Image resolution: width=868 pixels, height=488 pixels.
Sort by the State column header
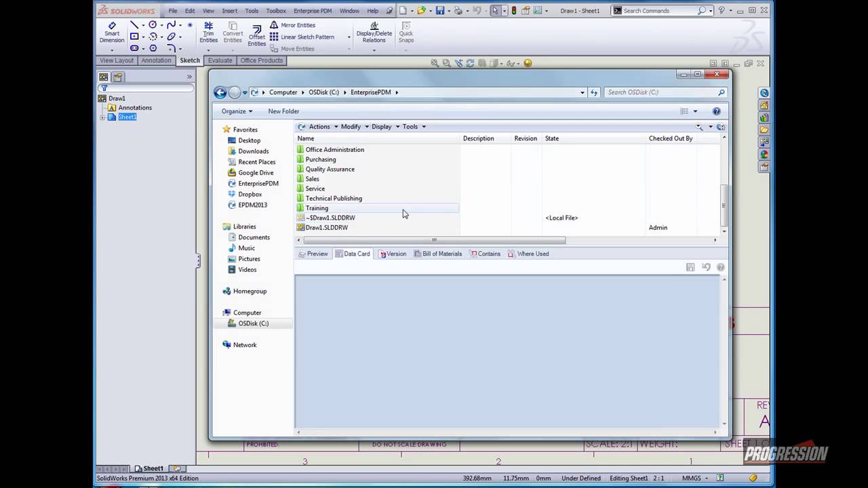[593, 138]
